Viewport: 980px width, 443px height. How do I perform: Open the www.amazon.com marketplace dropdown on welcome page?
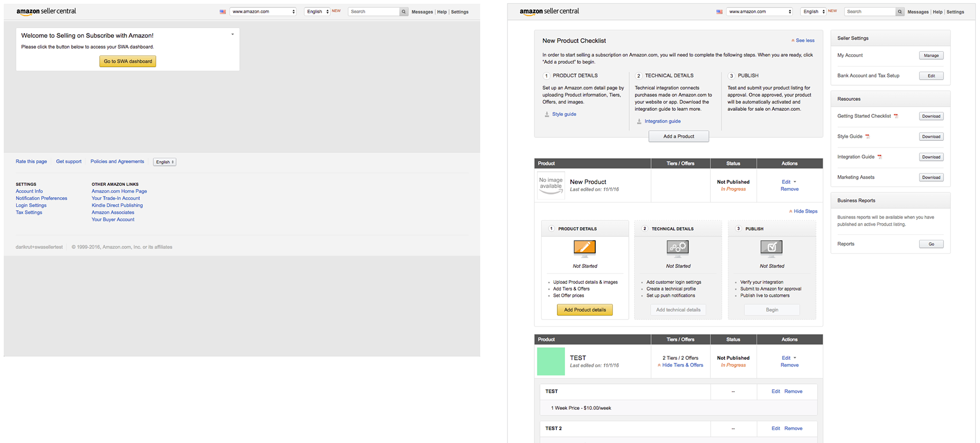[x=263, y=12]
